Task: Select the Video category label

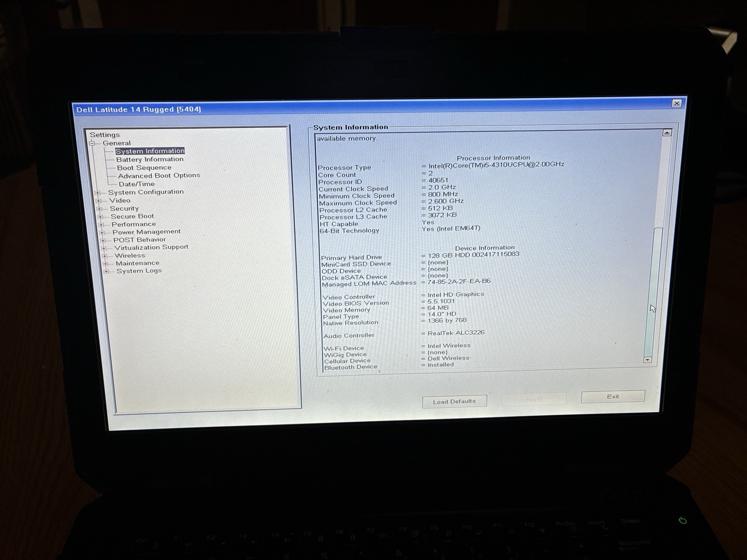Action: pyautogui.click(x=120, y=200)
